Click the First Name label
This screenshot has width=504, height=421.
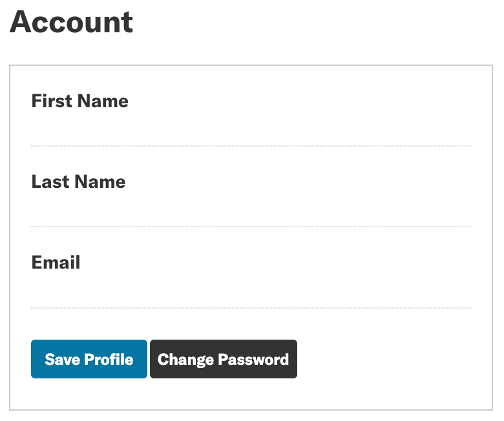80,101
